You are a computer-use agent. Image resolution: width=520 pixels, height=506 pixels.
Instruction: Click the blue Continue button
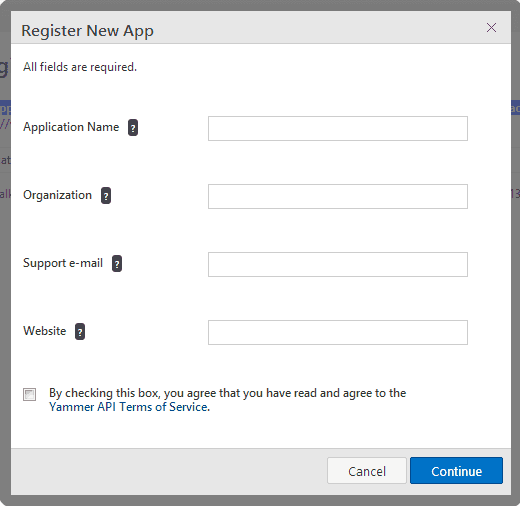click(456, 471)
